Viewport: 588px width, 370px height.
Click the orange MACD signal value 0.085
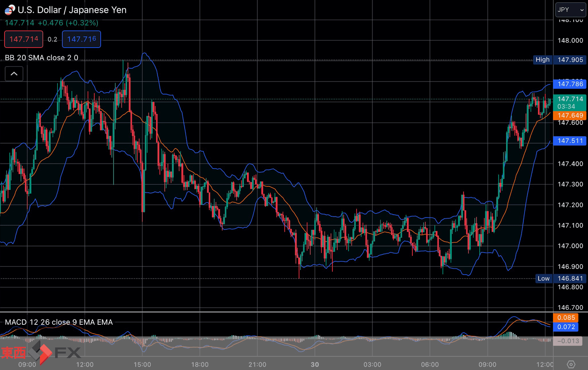(x=566, y=318)
